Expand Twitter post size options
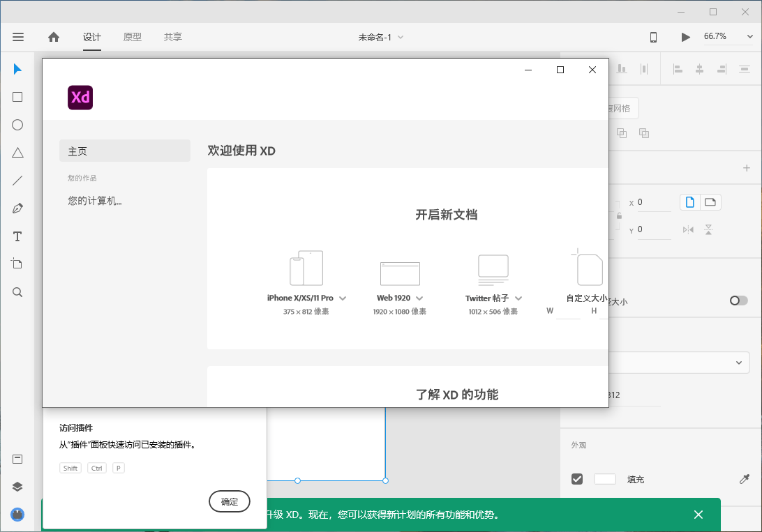Image resolution: width=762 pixels, height=532 pixels. (x=518, y=298)
